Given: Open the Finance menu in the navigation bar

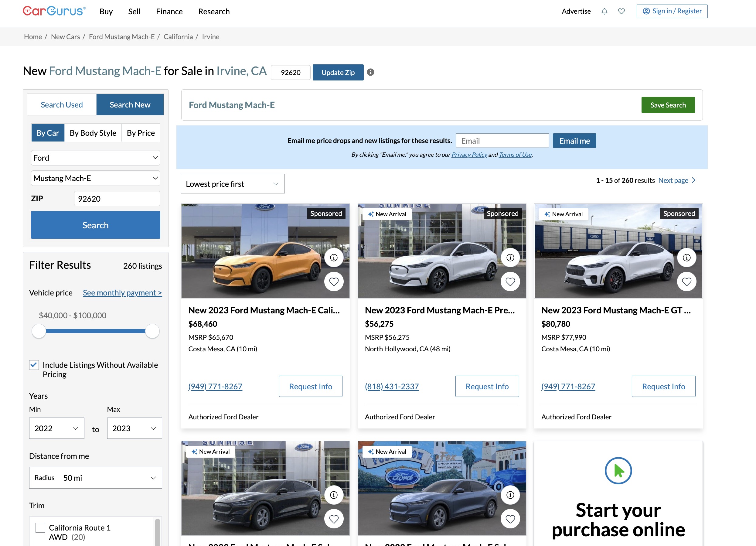Looking at the screenshot, I should tap(169, 11).
